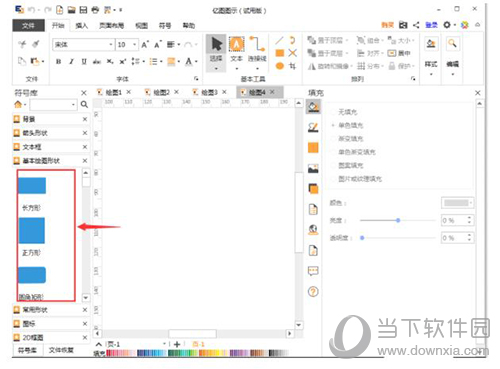This screenshot has width=500, height=369.
Task: Select 单色填充 fill option
Action: tap(351, 125)
